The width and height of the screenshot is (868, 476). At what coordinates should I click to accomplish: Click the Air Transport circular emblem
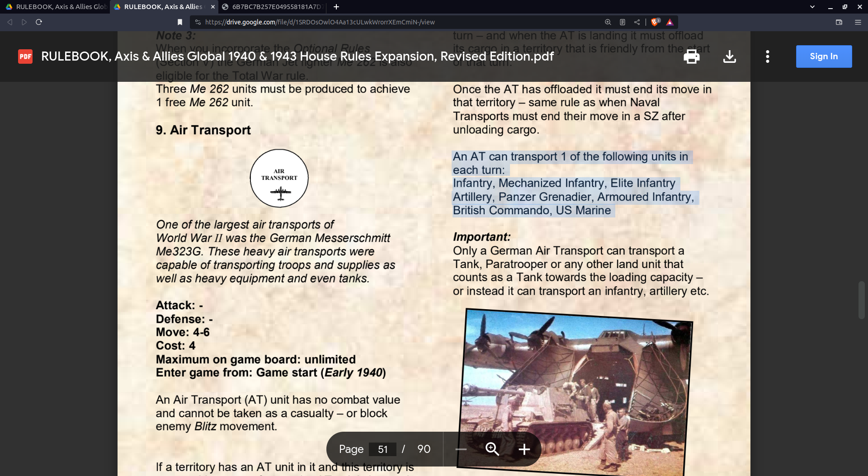pos(279,179)
